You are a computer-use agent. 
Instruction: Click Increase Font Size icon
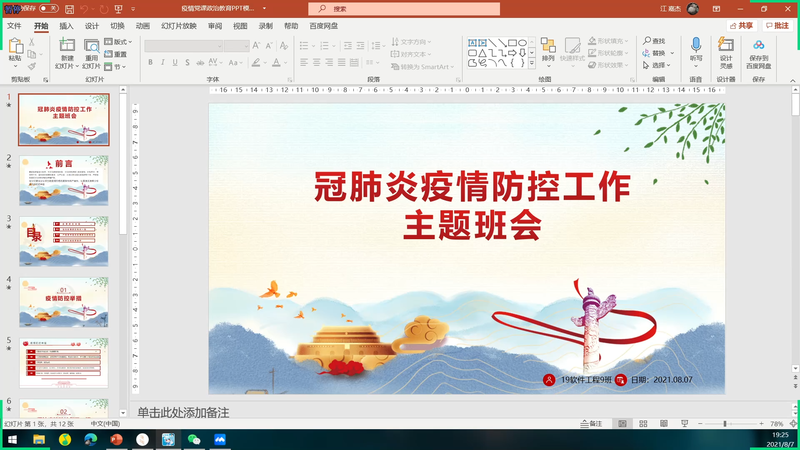pos(256,46)
